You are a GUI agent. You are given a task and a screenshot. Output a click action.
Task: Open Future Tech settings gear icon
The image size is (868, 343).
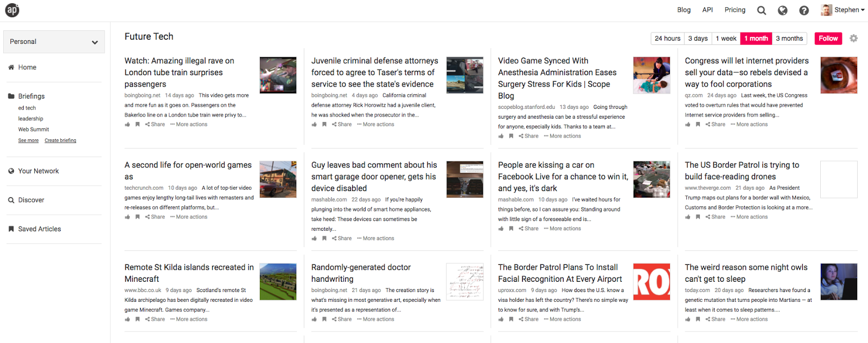tap(853, 38)
